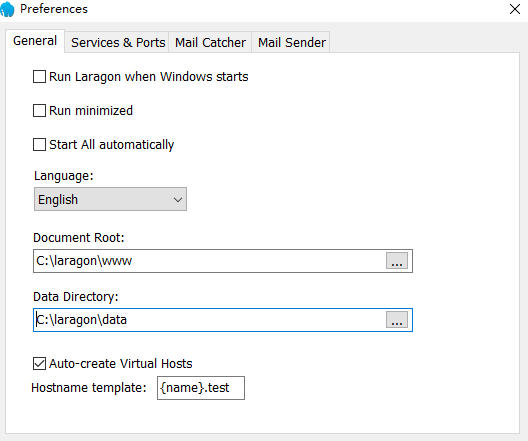The height and width of the screenshot is (441, 528).
Task: Go to the Mail Sender tab
Action: pos(292,42)
